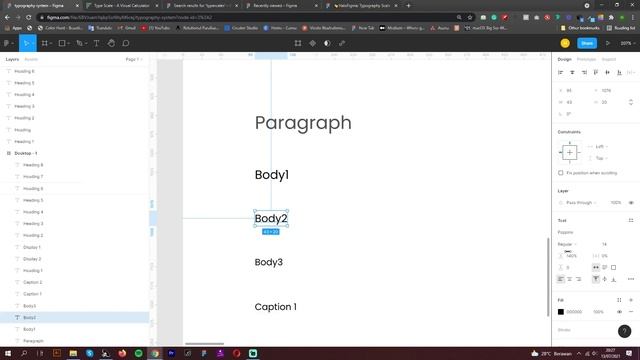
Task: Select the Comment tool
Action: click(x=126, y=43)
